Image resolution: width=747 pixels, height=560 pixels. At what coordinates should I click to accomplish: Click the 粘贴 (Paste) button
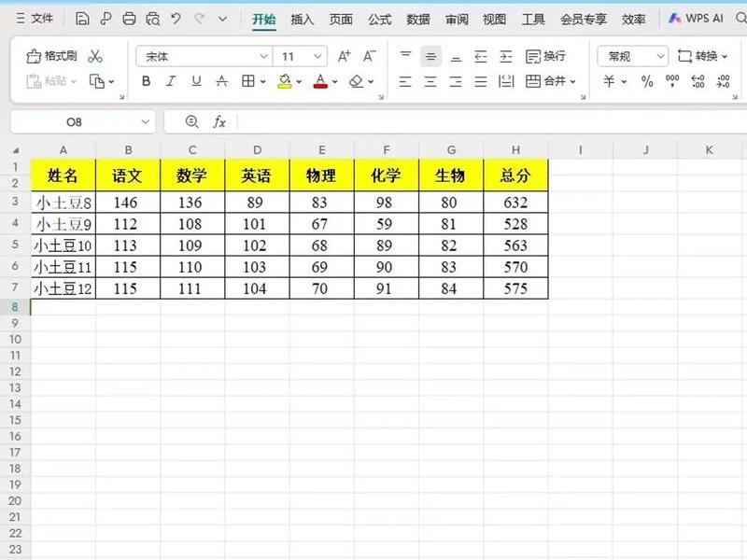coord(51,81)
